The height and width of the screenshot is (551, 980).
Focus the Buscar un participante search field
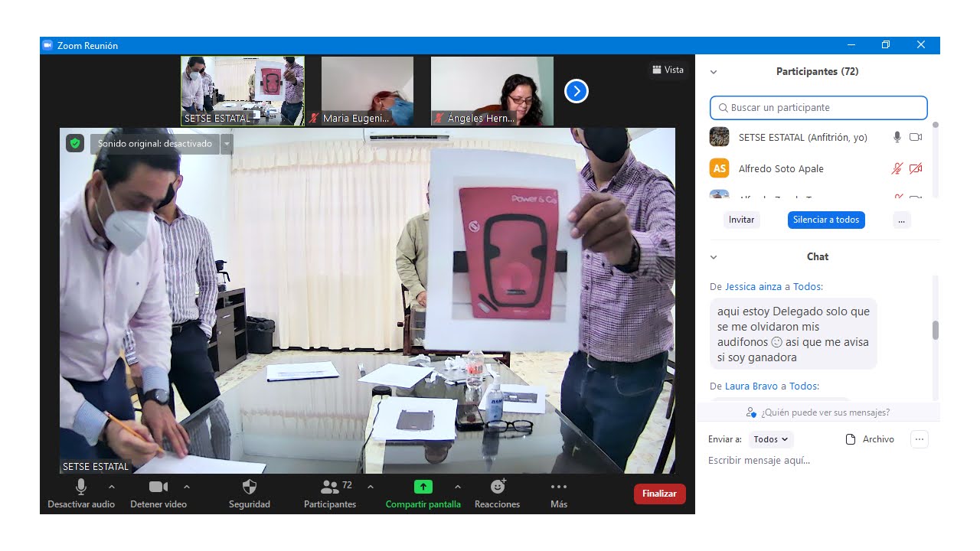818,108
